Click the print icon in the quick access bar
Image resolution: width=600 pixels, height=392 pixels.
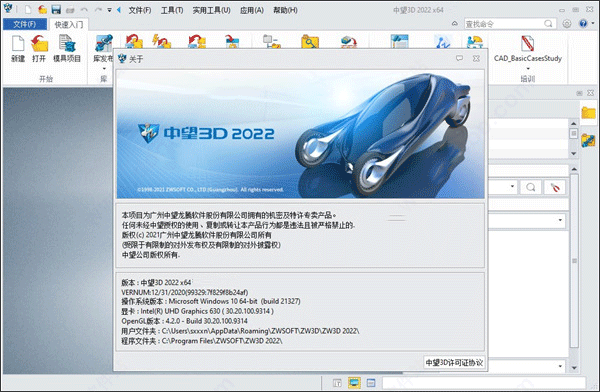click(x=70, y=10)
